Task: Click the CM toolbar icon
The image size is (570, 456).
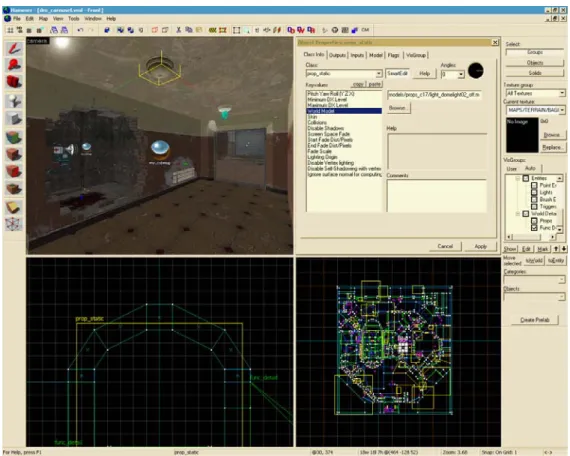Action: [x=365, y=30]
